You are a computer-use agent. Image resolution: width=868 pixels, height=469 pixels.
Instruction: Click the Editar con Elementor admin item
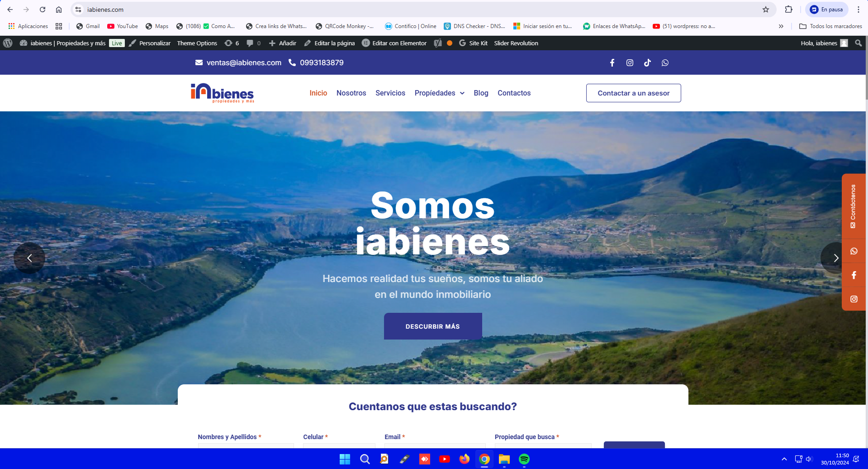394,43
